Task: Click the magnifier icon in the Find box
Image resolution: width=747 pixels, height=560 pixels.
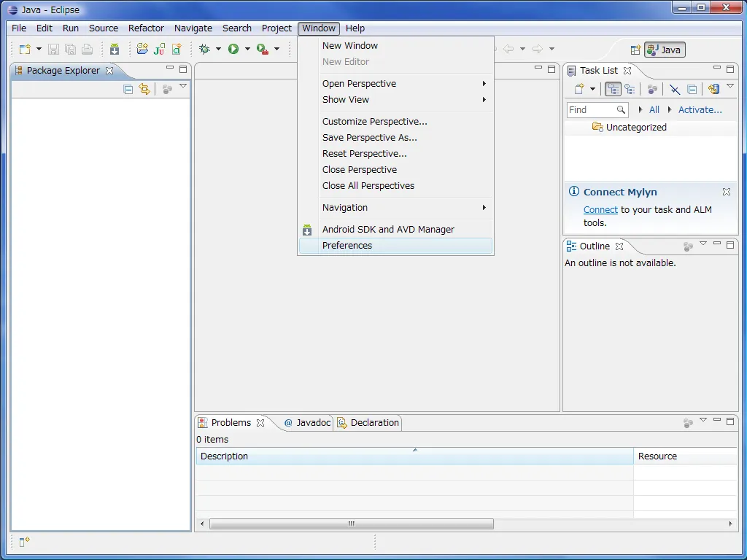Action: coord(621,109)
